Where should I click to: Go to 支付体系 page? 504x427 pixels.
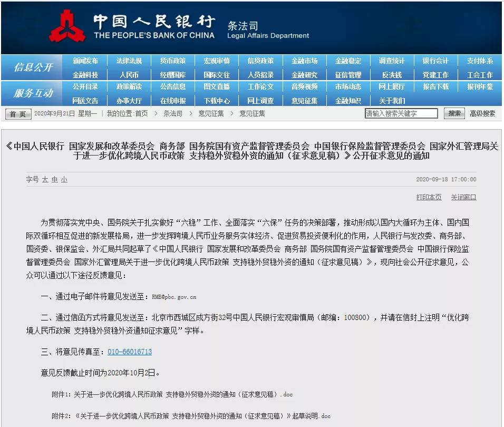coord(480,61)
